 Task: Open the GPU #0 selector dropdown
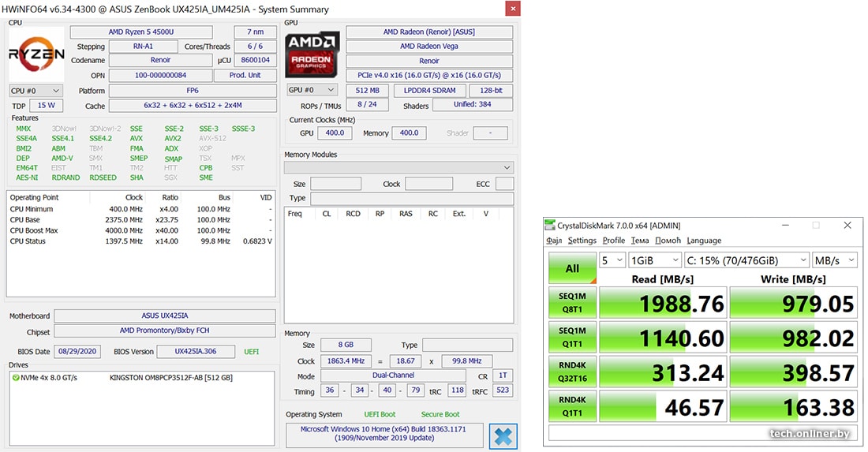(312, 90)
